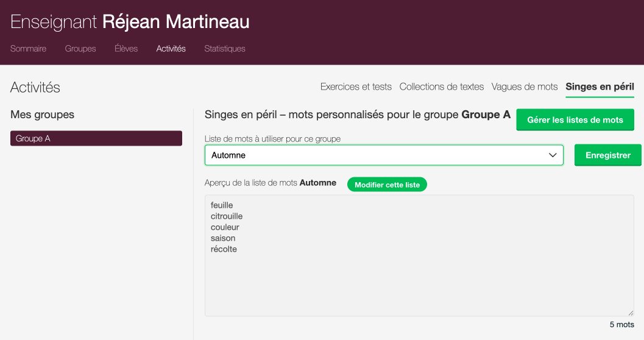Switch to Collections de textes tab
Viewport: 644px width, 340px height.
click(x=442, y=87)
